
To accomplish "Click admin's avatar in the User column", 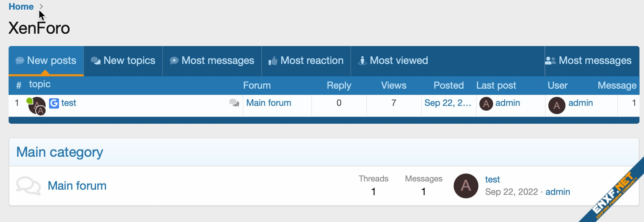I will [557, 106].
